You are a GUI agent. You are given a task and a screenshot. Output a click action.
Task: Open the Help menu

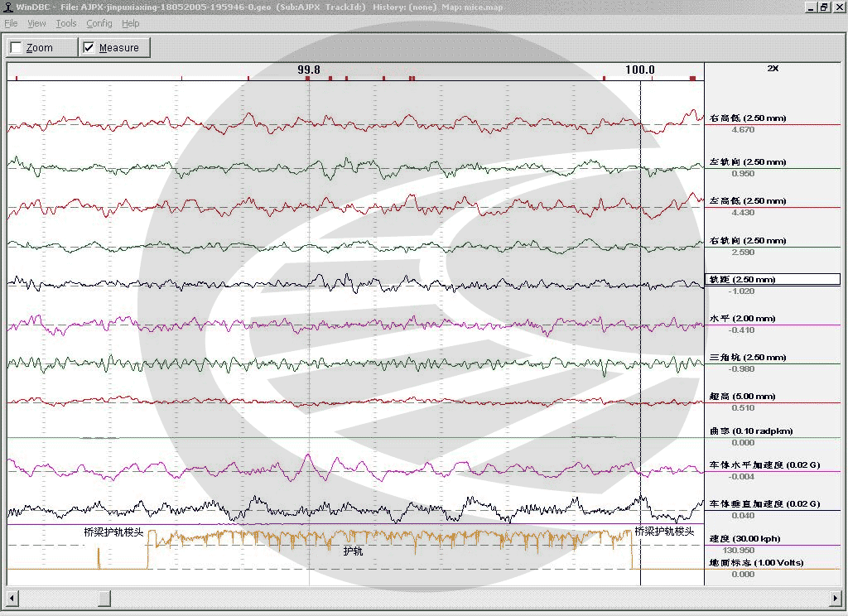click(x=130, y=23)
